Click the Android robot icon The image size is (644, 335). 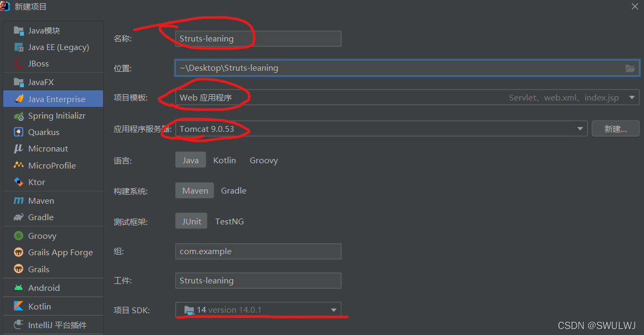[19, 288]
